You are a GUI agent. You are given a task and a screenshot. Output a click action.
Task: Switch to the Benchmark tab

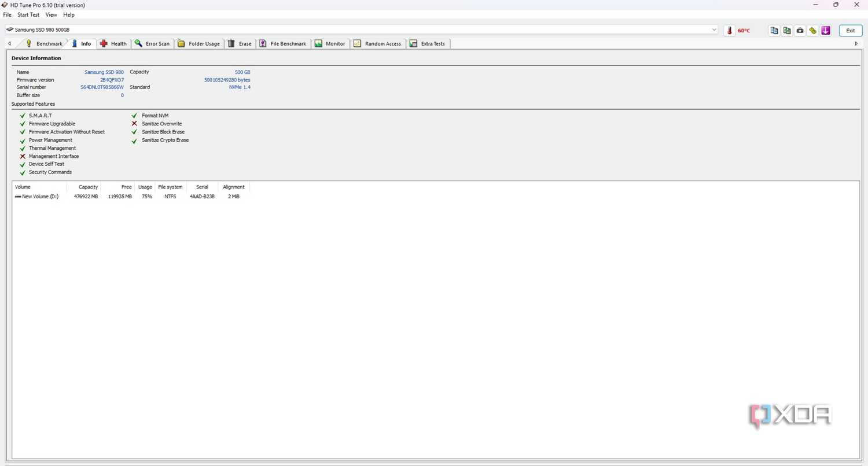pyautogui.click(x=44, y=43)
